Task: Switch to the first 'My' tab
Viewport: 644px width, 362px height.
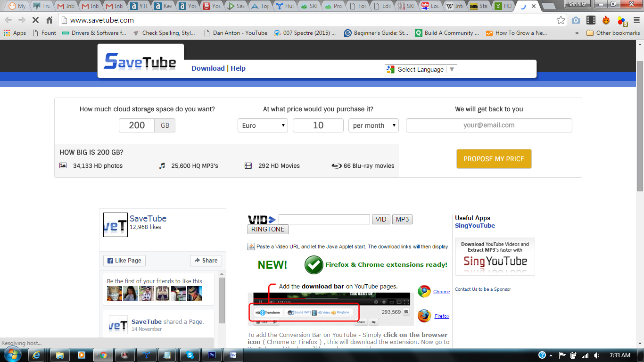Action: point(17,6)
